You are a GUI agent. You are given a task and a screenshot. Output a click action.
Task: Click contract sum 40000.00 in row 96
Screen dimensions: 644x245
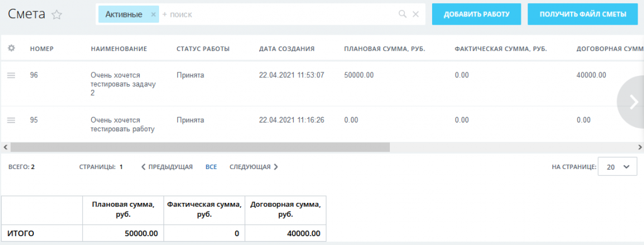pos(591,75)
